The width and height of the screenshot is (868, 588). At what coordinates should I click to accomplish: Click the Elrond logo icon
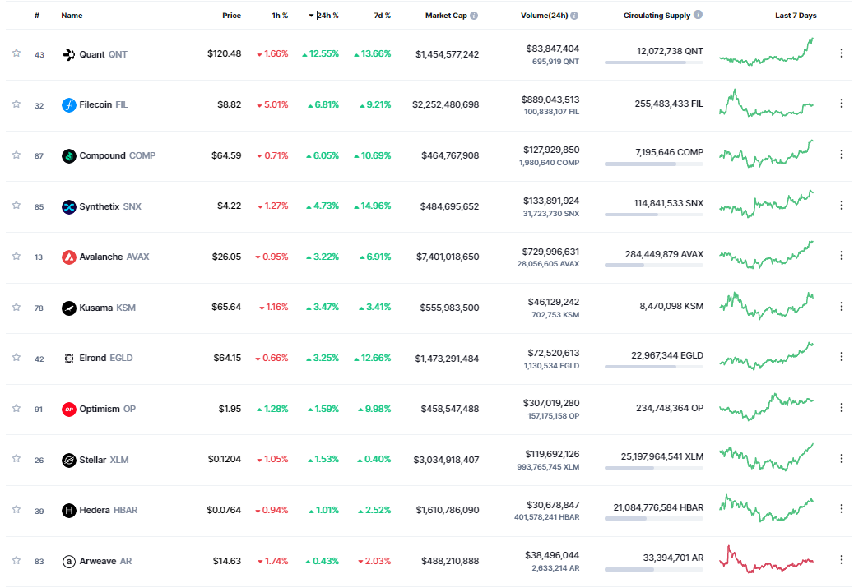point(68,359)
